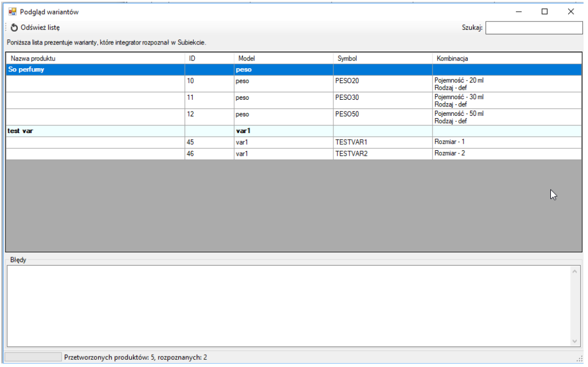Click the var1 model cell in row ID 46
588x367 pixels.
[283, 154]
